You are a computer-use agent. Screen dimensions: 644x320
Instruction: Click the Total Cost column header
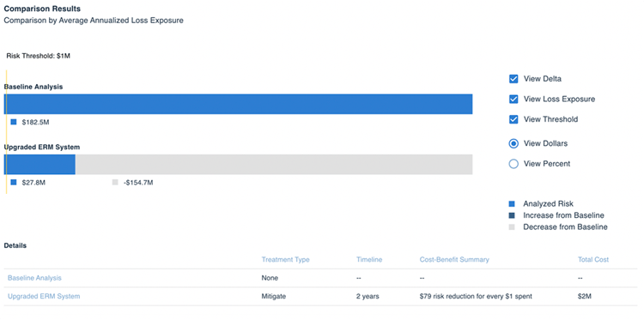(x=593, y=260)
